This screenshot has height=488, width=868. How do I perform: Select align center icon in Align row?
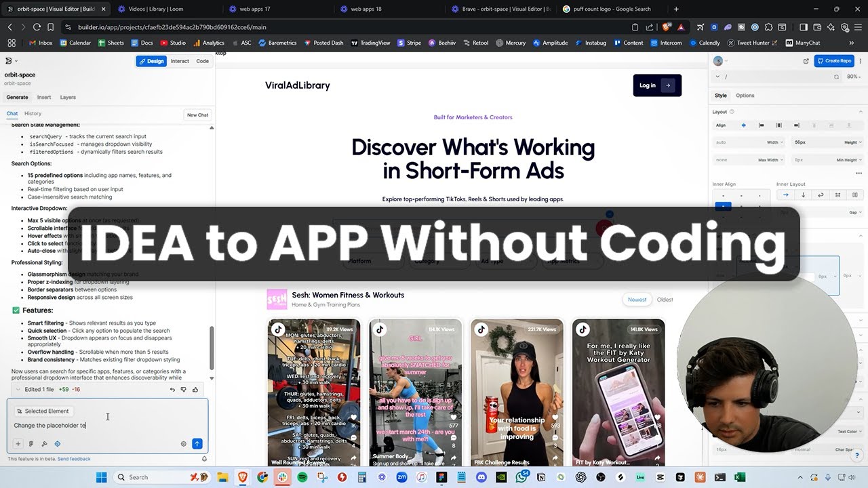pos(778,125)
